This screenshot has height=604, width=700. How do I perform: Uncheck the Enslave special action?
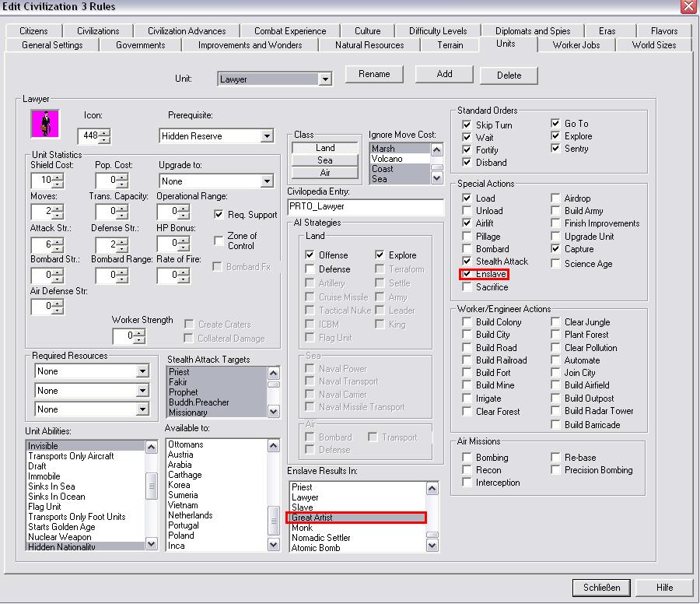(467, 275)
